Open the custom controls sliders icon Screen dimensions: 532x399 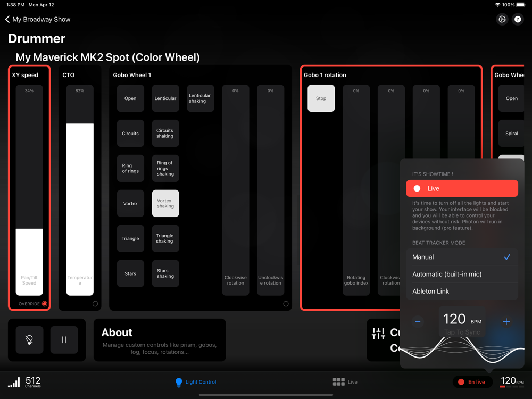click(378, 334)
